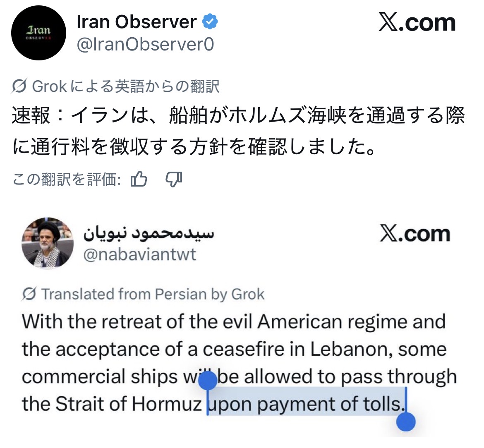This screenshot has width=484, height=448.
Task: Click the Japanese translated post text
Action: pos(238,131)
